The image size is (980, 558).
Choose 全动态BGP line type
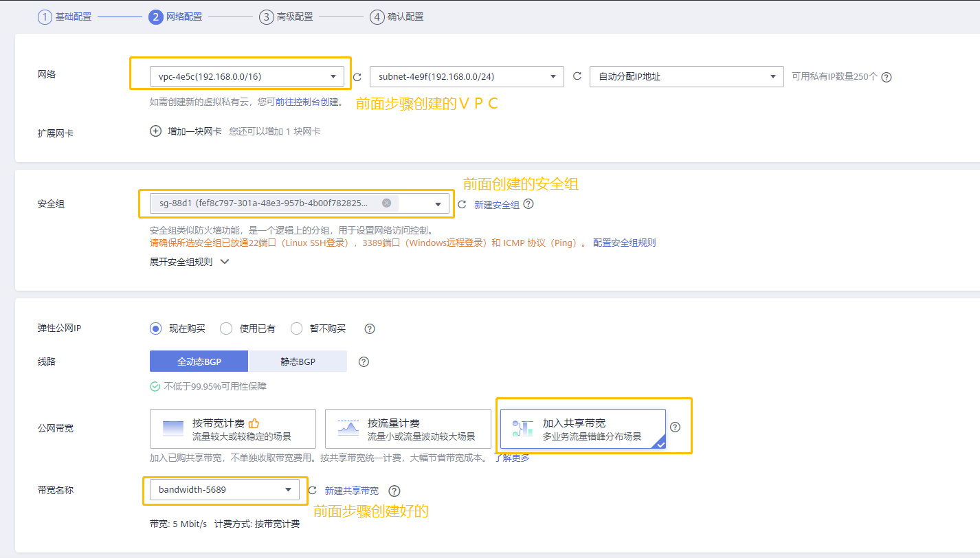pyautogui.click(x=199, y=361)
